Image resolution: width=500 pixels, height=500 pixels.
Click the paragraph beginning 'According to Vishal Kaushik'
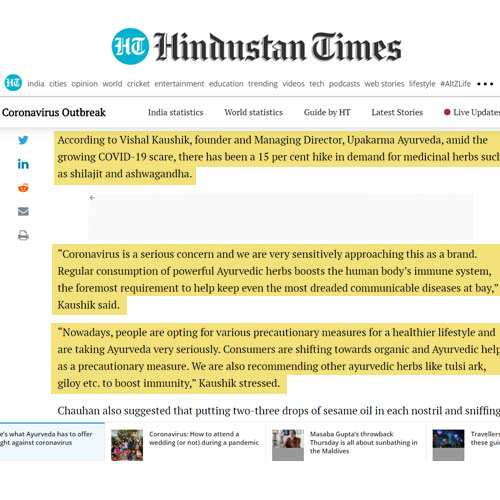tap(278, 157)
